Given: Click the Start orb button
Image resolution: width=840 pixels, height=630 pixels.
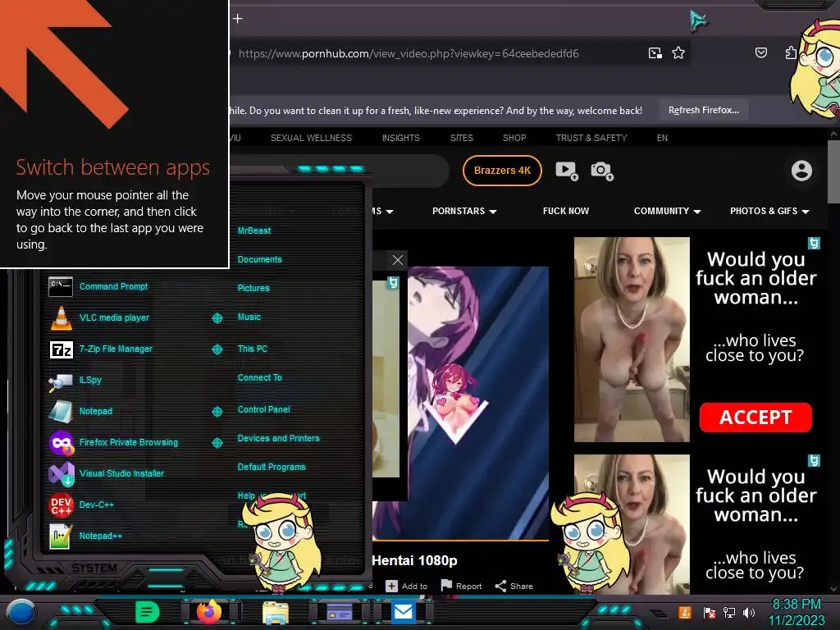Looking at the screenshot, I should pos(21,612).
